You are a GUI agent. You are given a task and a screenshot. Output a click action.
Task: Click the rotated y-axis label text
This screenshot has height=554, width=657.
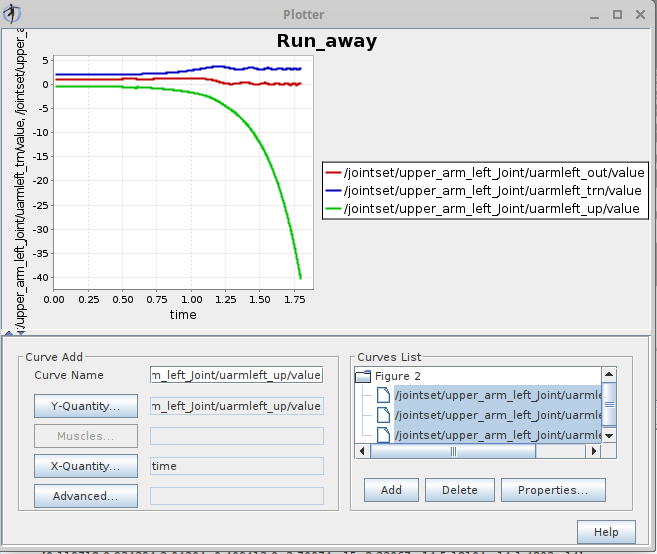click(20, 180)
